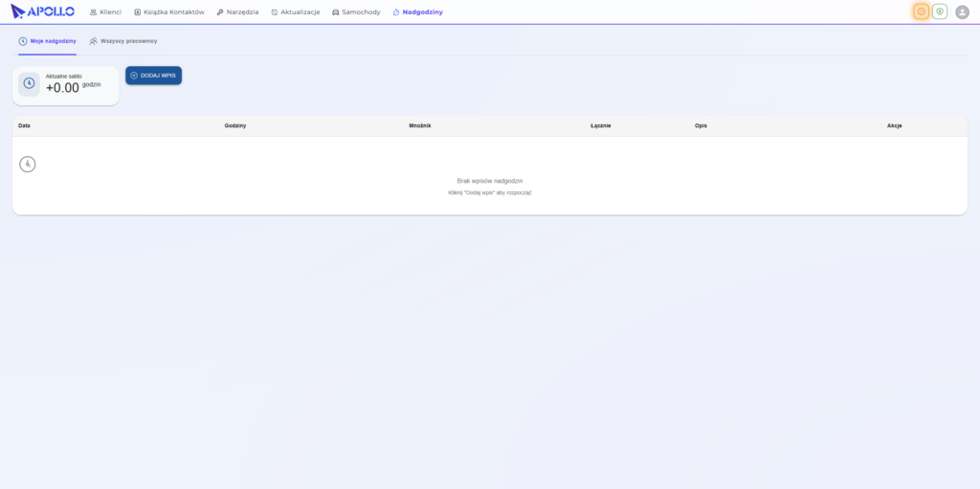Switch to Wszyscy pracownicy tab

123,41
